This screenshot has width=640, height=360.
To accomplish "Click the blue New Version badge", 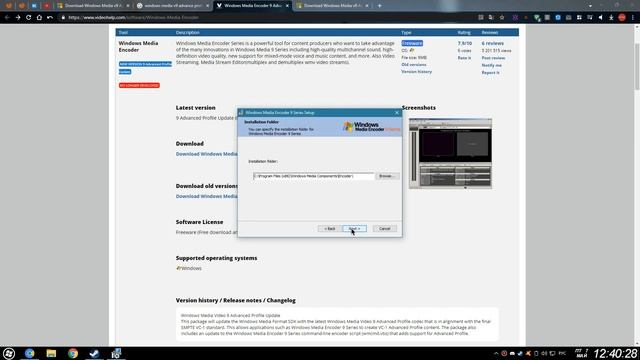I will pyautogui.click(x=145, y=68).
